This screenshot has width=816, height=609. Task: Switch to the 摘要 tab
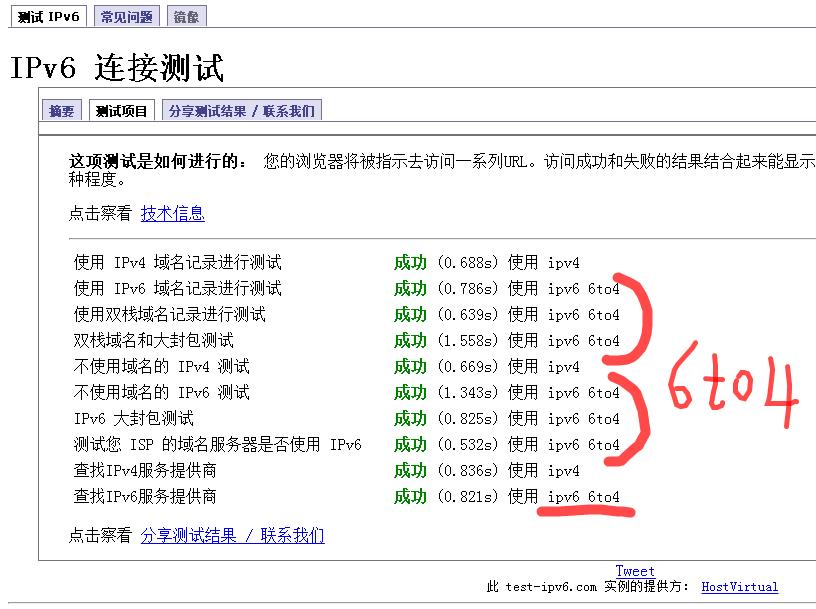tap(60, 110)
